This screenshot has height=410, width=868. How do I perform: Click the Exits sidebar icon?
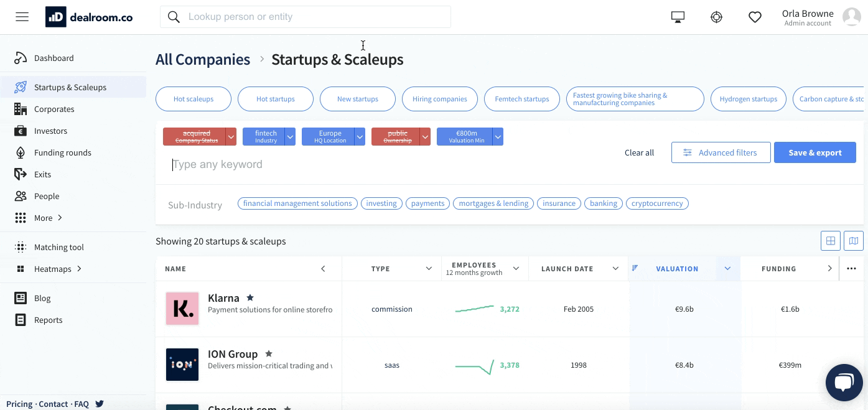pyautogui.click(x=21, y=174)
